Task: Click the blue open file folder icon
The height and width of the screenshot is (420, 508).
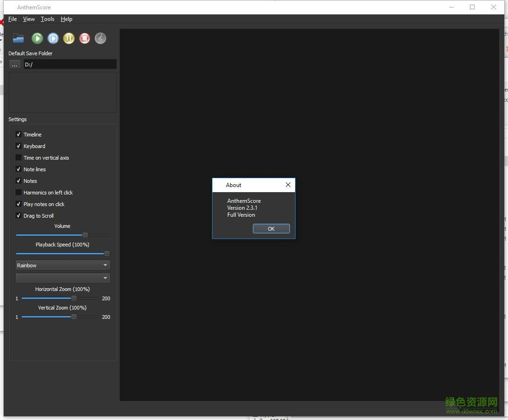Action: pos(18,39)
